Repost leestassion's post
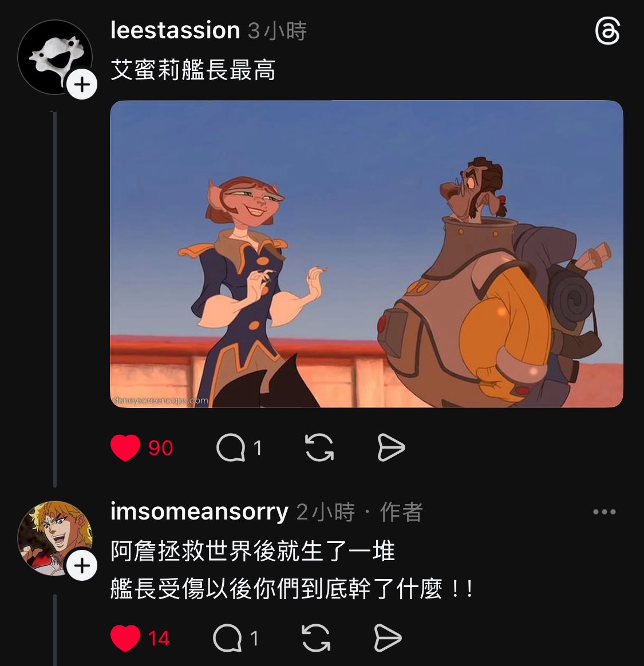The width and height of the screenshot is (644, 666). [x=319, y=447]
